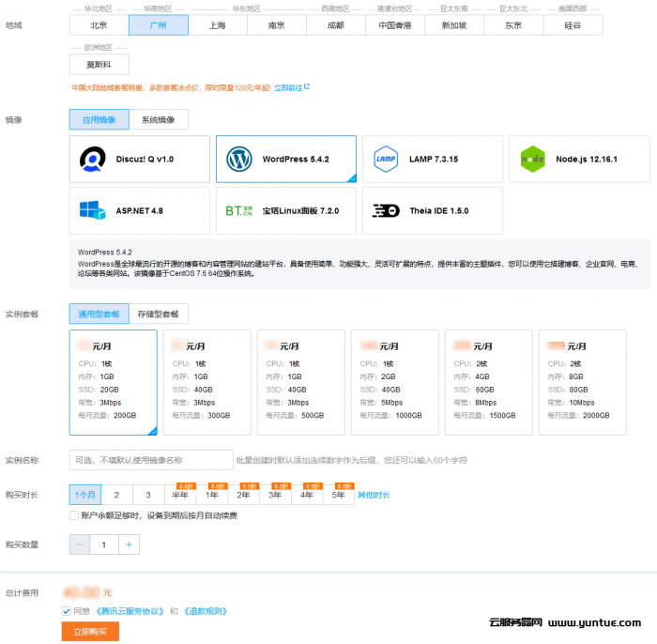Screen dimensions: 657x644
Task: Increase purchase quantity with plus button
Action: 129,544
